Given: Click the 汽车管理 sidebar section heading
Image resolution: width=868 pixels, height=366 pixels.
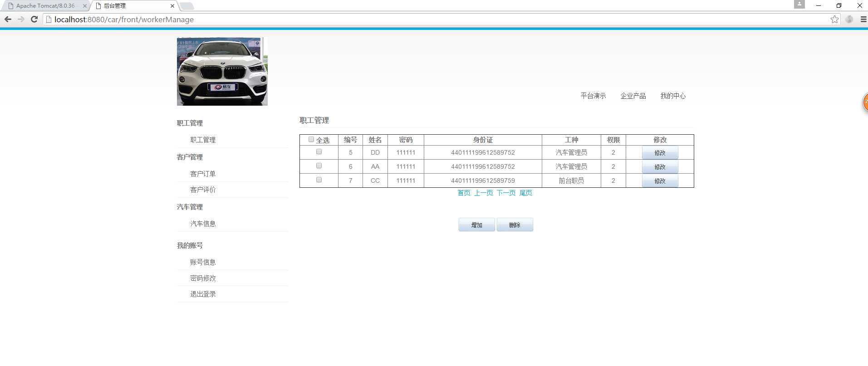Looking at the screenshot, I should coord(190,207).
